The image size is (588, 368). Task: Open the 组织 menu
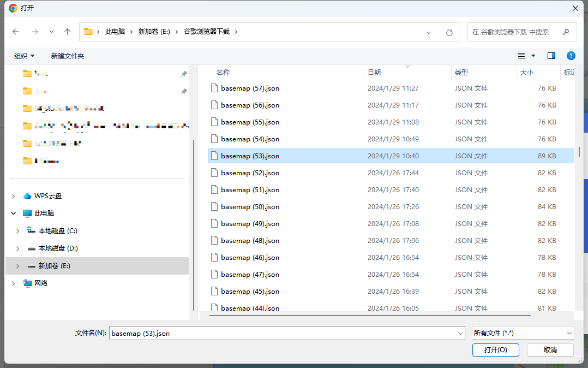pos(24,55)
